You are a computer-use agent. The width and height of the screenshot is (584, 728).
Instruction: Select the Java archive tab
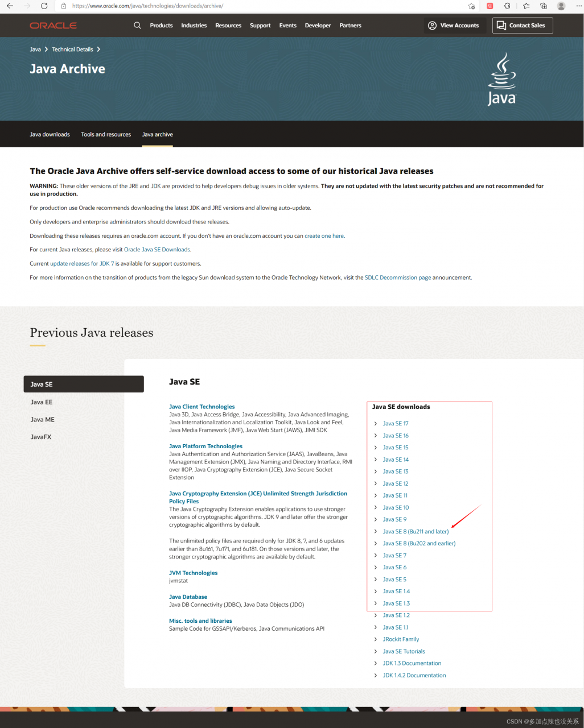point(158,134)
